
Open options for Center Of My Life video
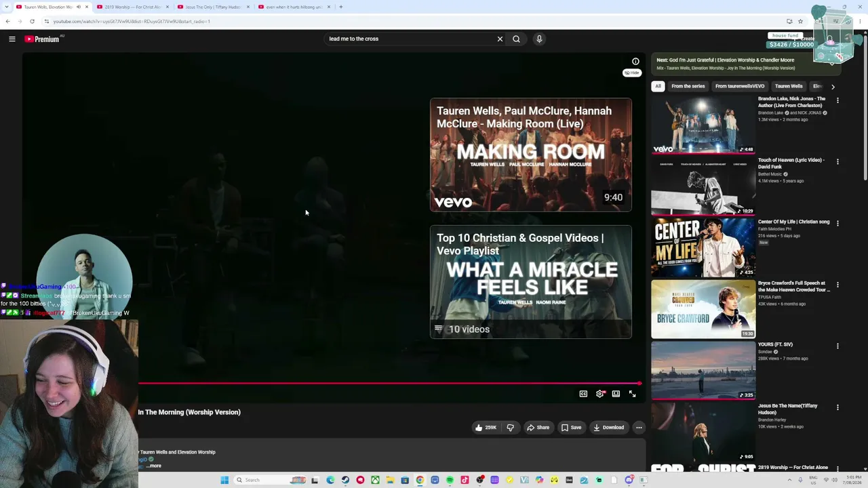point(837,223)
